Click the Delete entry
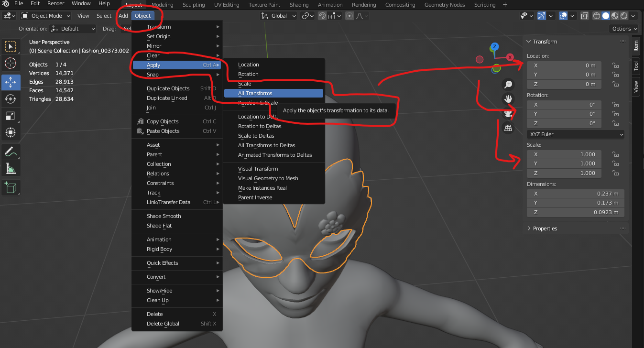This screenshot has height=348, width=644. click(x=176, y=314)
